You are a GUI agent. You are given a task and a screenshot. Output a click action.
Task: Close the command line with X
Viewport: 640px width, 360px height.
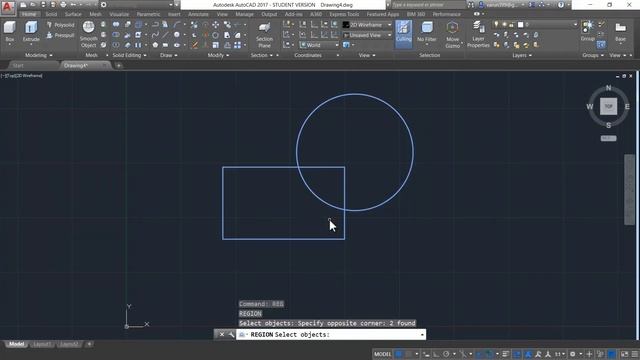[x=222, y=335]
